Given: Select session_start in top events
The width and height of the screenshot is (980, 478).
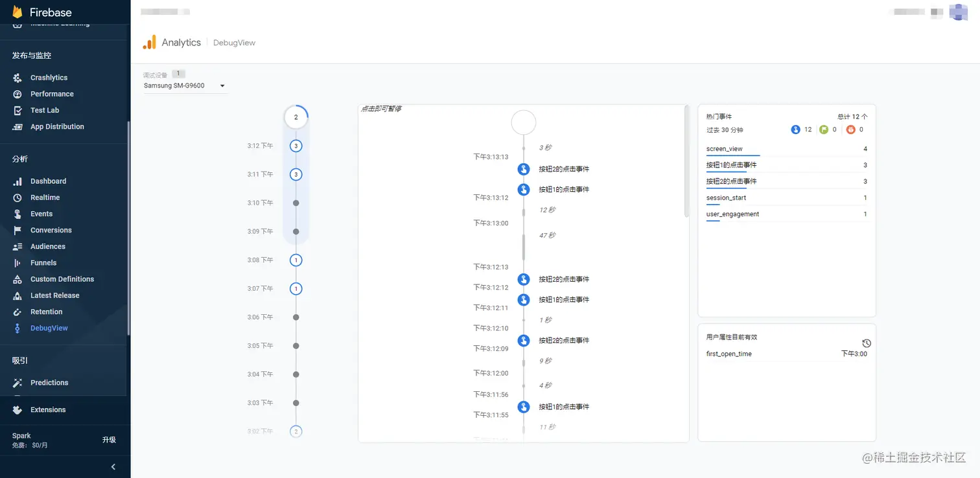Looking at the screenshot, I should (x=787, y=198).
